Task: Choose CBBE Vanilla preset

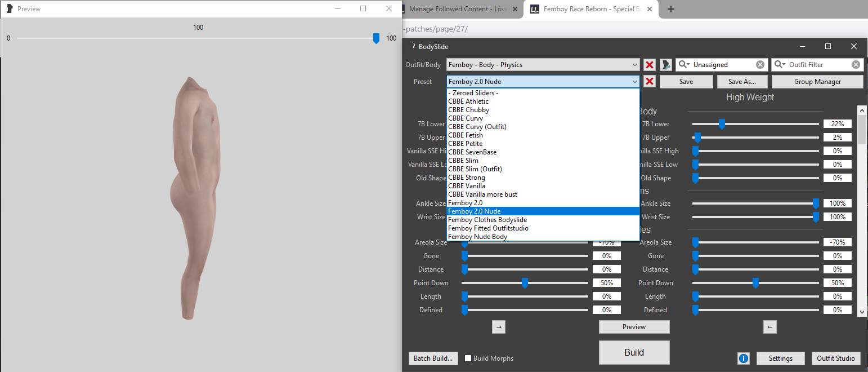Action: (x=543, y=186)
